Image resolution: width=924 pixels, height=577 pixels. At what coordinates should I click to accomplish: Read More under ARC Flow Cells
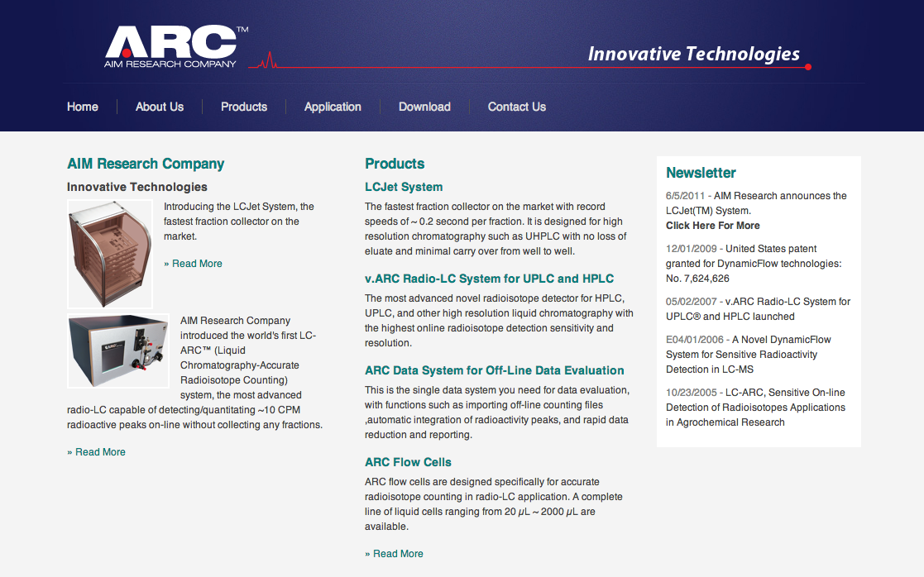pos(394,554)
